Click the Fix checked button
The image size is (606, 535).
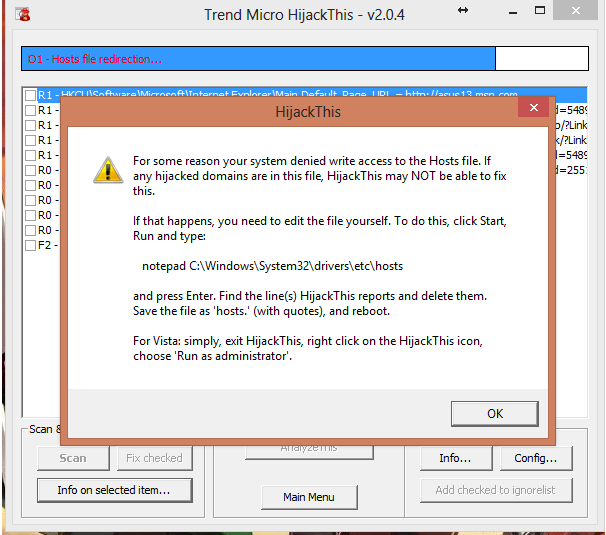pyautogui.click(x=155, y=458)
